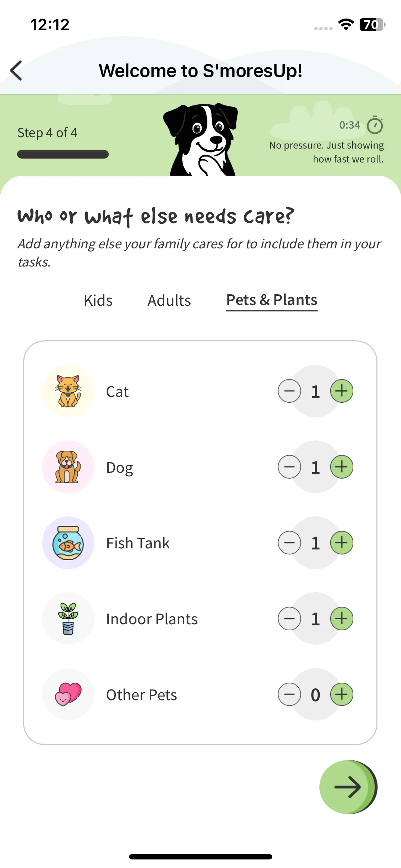Add one to Other Pets
The height and width of the screenshot is (868, 401).
pyautogui.click(x=341, y=694)
